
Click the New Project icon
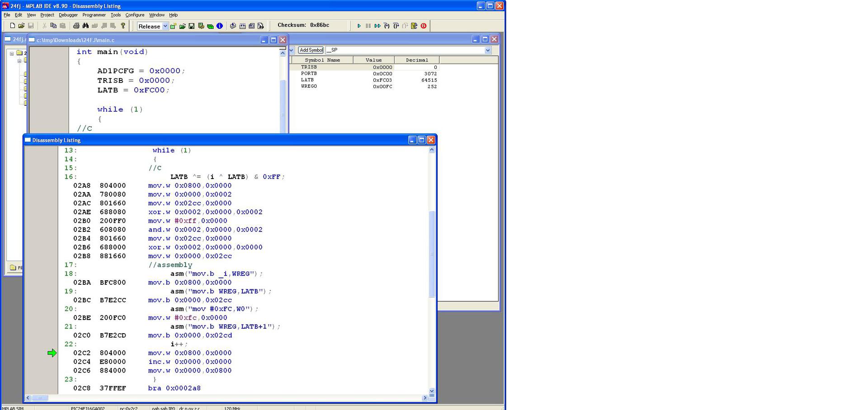tap(174, 26)
